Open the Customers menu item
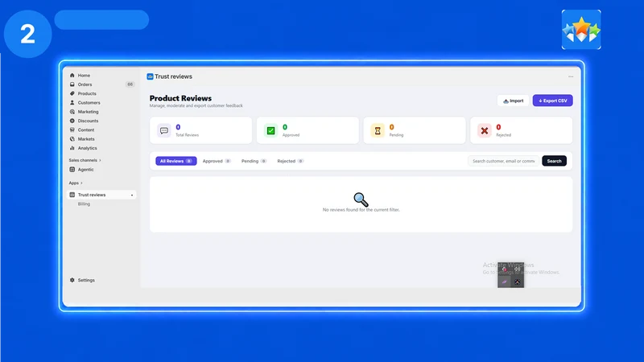 click(89, 103)
